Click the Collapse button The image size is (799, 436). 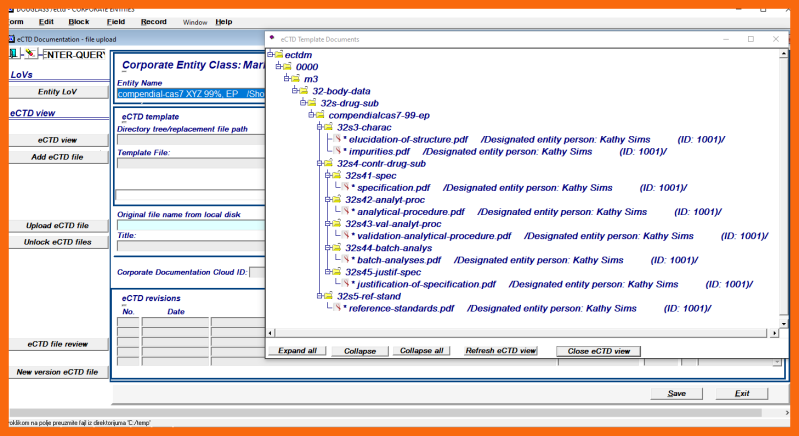[360, 351]
